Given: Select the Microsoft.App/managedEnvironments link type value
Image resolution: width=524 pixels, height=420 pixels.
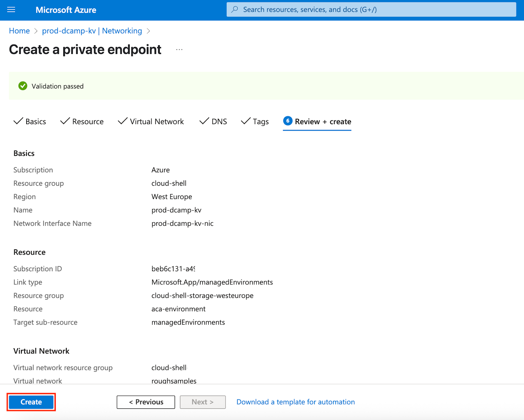Looking at the screenshot, I should click(212, 282).
